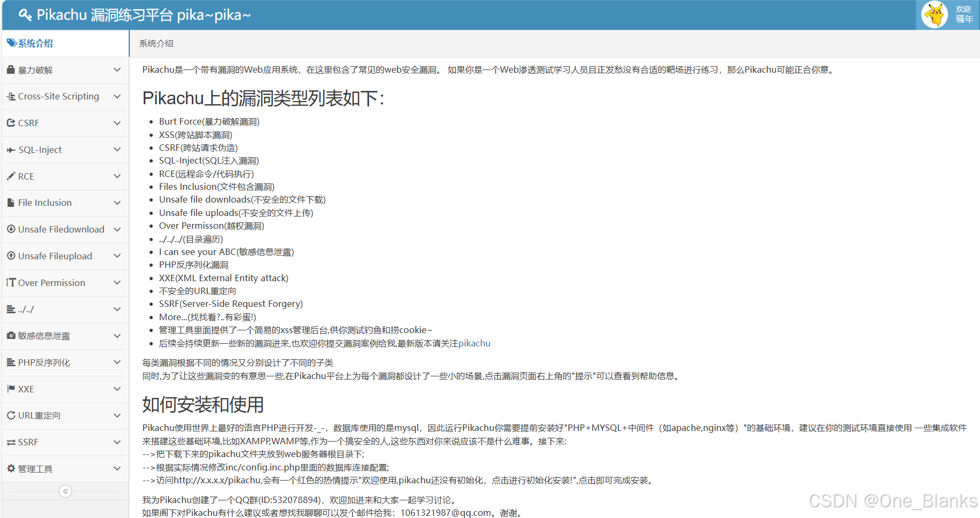Open the Unsafe Fileupload menu item
Screen dimensions: 980x518
click(x=65, y=256)
